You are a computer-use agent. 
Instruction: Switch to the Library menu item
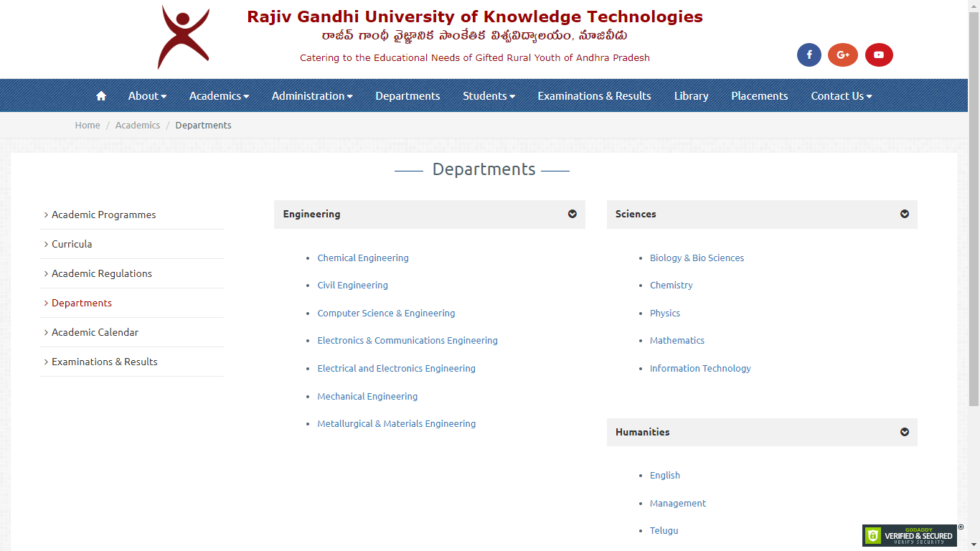(690, 95)
